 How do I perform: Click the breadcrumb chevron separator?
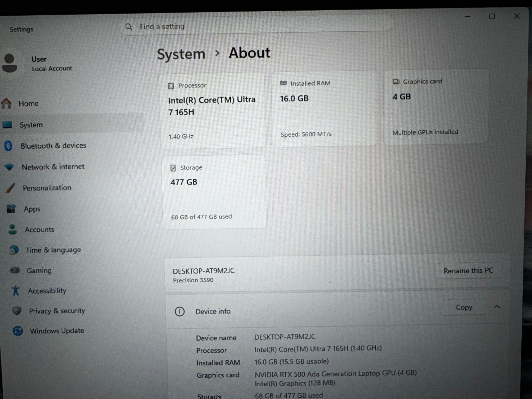217,53
